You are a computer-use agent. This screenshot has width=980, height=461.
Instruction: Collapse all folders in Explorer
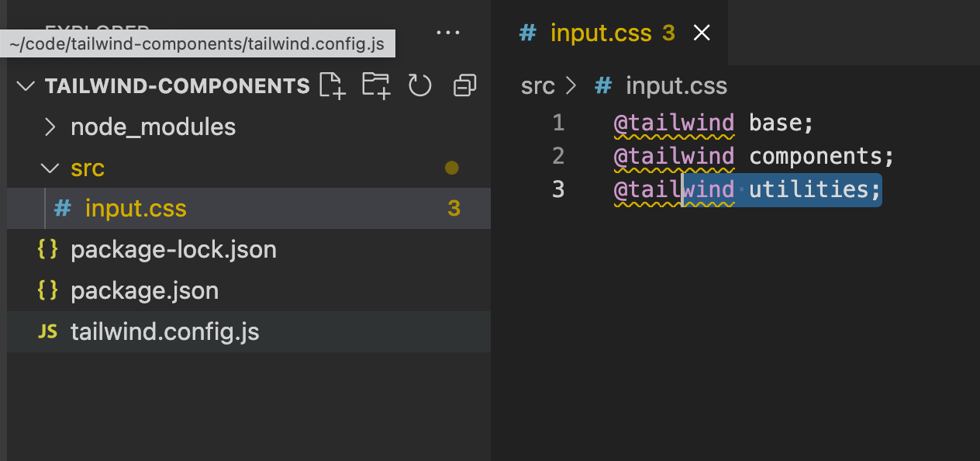pyautogui.click(x=464, y=85)
